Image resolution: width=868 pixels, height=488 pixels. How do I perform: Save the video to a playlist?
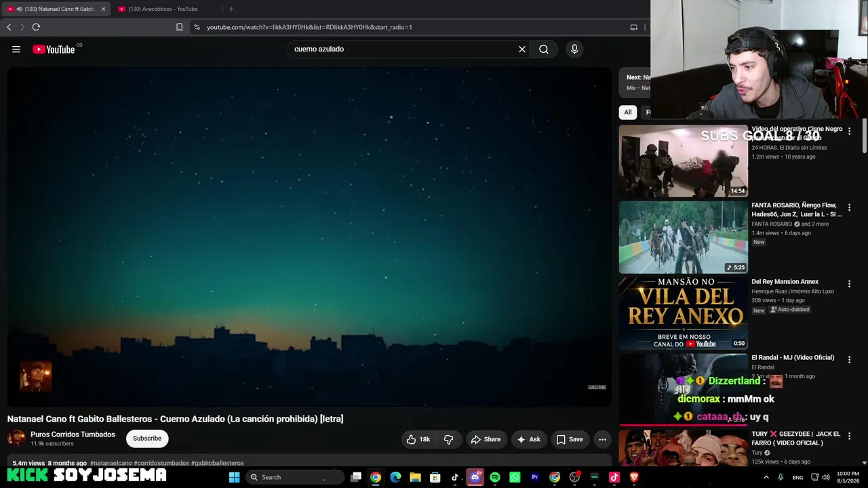(x=570, y=439)
